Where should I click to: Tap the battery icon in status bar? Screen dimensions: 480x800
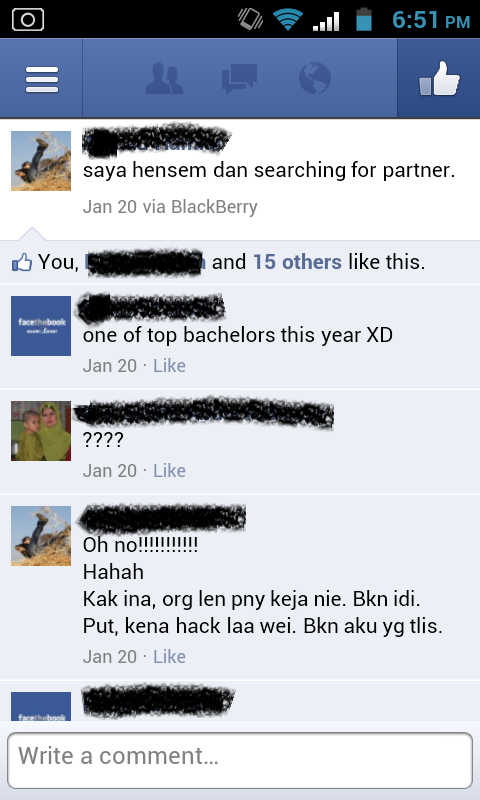click(x=364, y=19)
